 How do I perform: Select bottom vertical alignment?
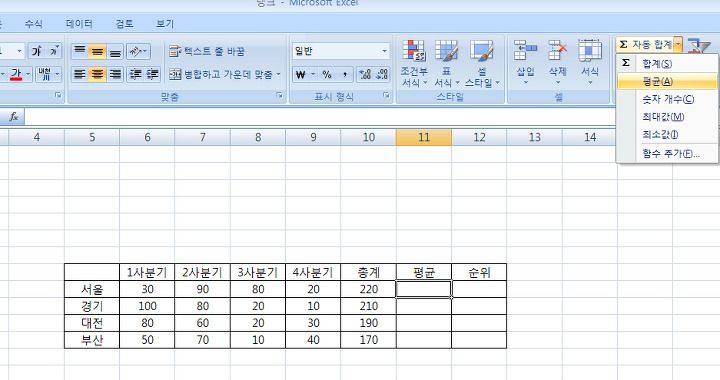[115, 51]
